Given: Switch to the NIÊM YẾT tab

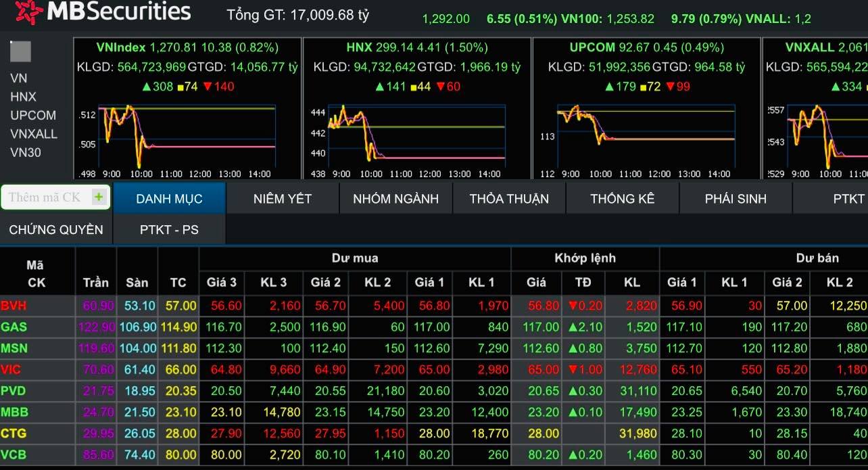Looking at the screenshot, I should 283,198.
